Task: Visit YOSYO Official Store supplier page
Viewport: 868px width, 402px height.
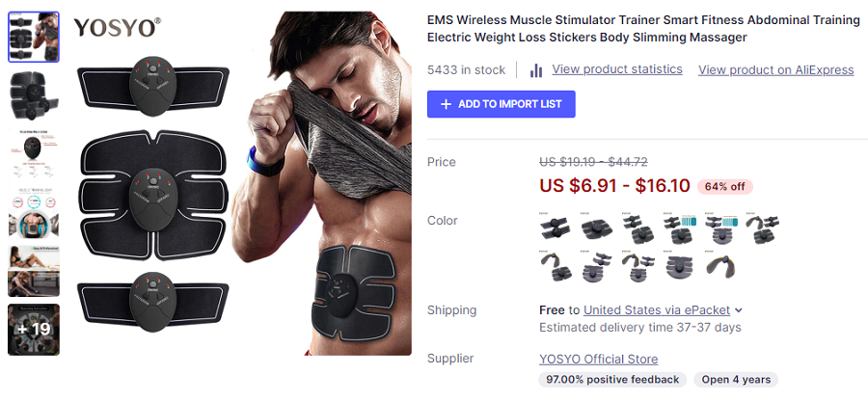Action: [x=598, y=359]
